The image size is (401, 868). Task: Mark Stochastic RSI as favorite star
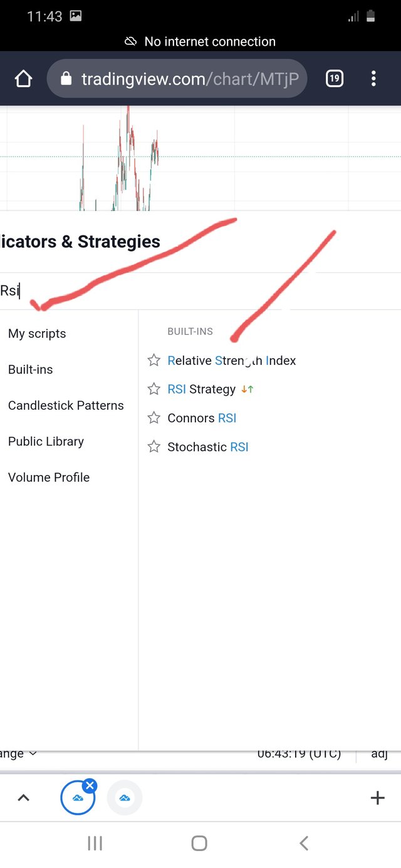pos(154,447)
